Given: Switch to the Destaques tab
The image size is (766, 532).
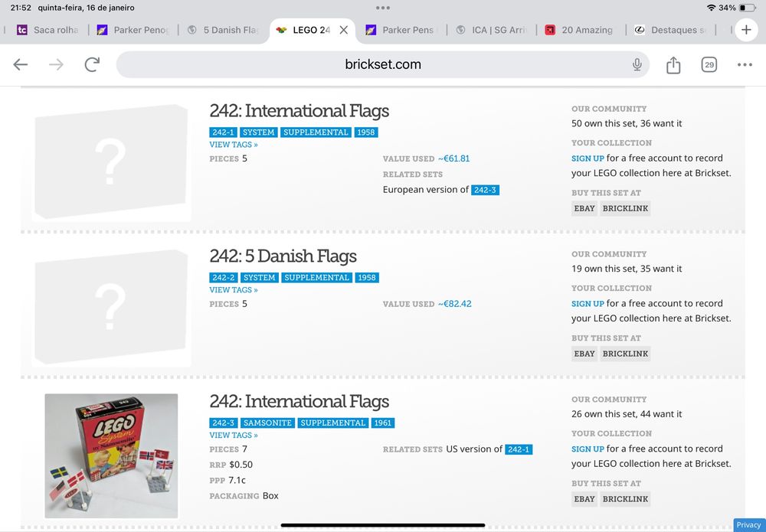Looking at the screenshot, I should pos(670,30).
